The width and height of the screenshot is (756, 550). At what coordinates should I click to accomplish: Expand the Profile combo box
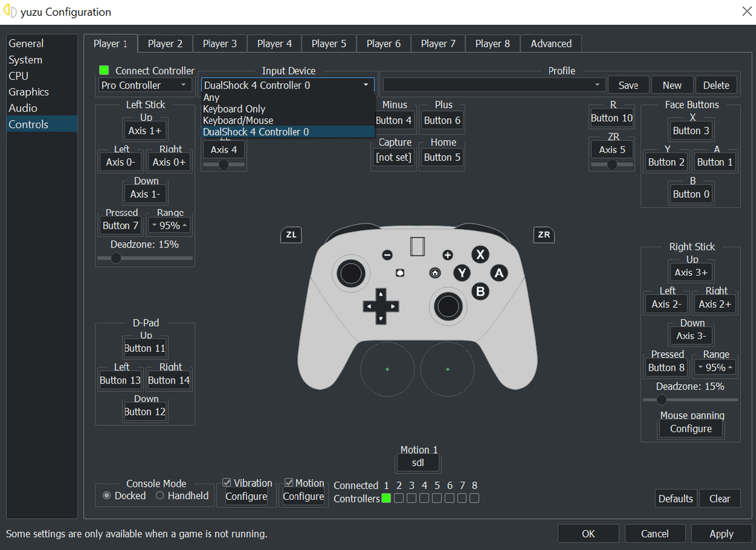[x=493, y=85]
